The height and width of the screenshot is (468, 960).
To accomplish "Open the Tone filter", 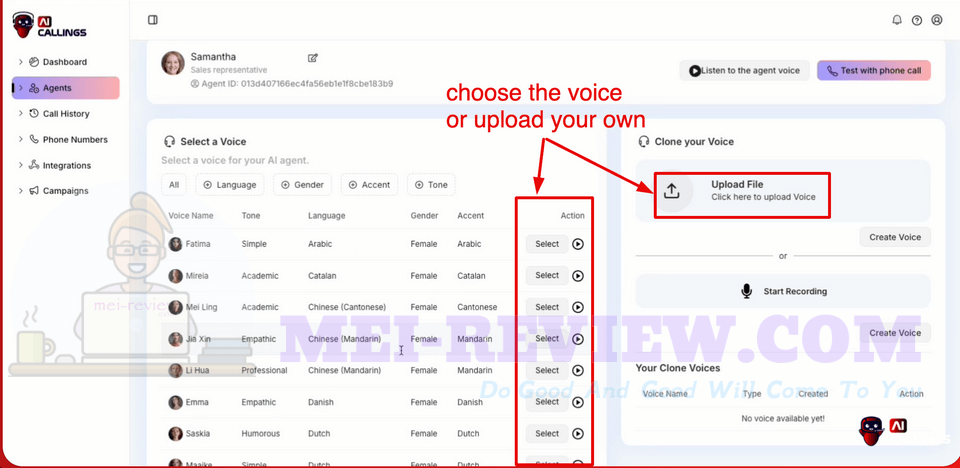I will (x=431, y=184).
